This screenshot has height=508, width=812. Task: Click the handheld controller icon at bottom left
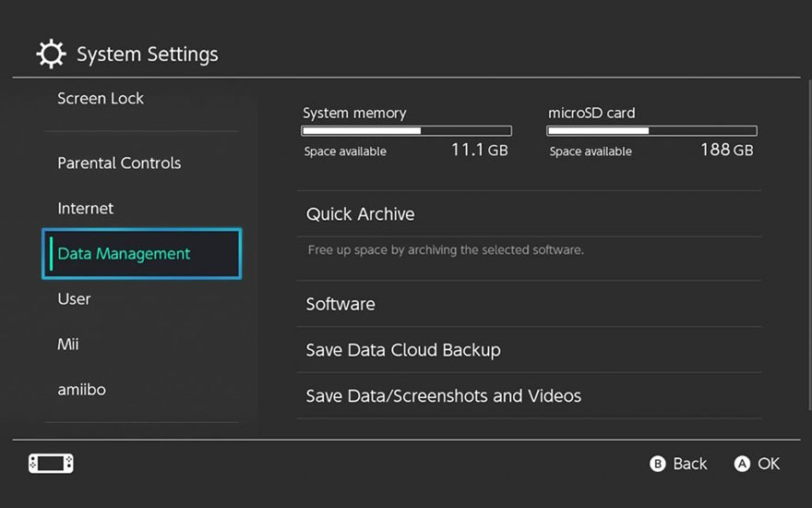coord(51,464)
